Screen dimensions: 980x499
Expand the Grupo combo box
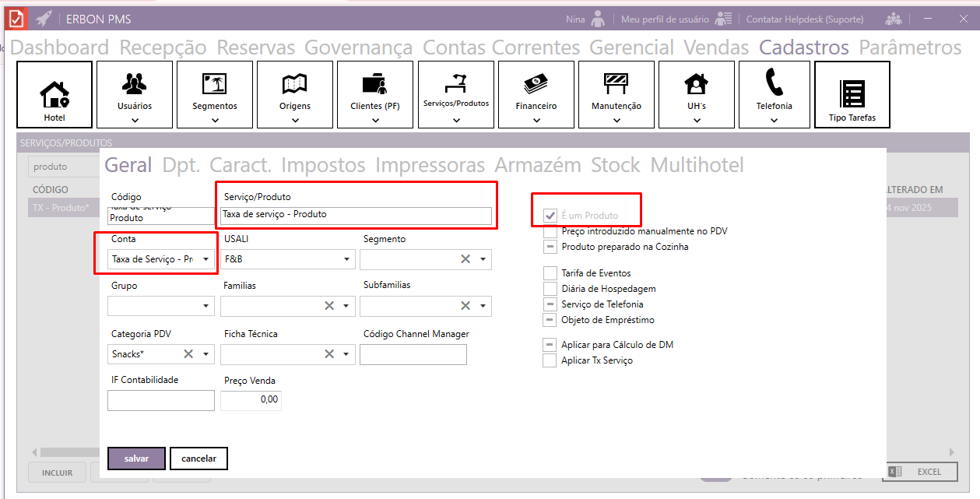point(206,306)
